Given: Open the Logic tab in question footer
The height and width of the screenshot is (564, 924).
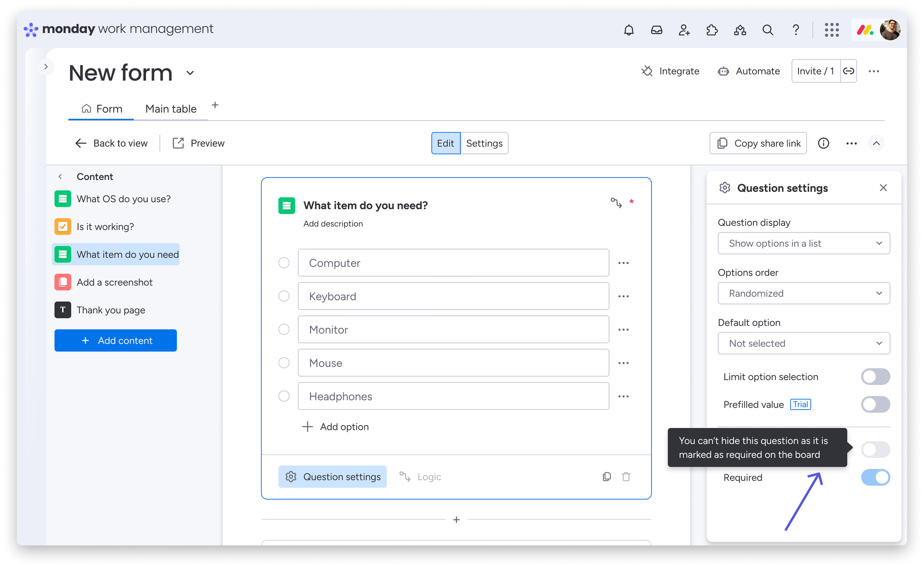Looking at the screenshot, I should pyautogui.click(x=420, y=476).
